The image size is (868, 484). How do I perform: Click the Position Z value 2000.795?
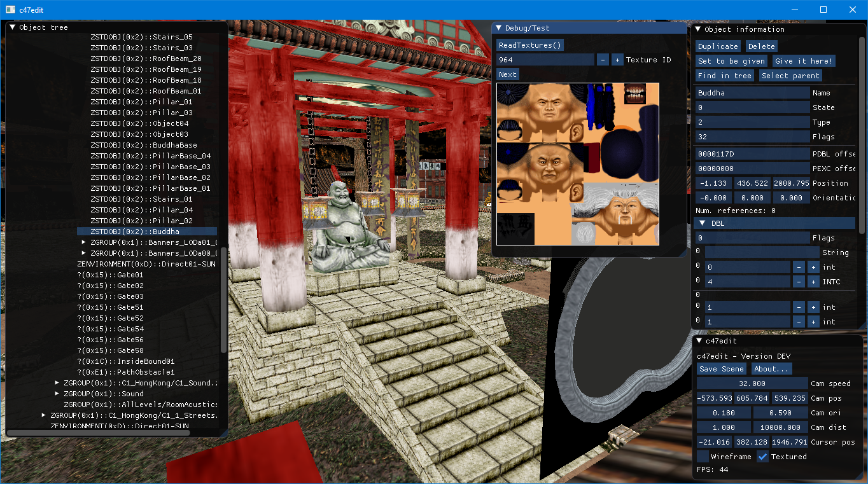pyautogui.click(x=791, y=183)
